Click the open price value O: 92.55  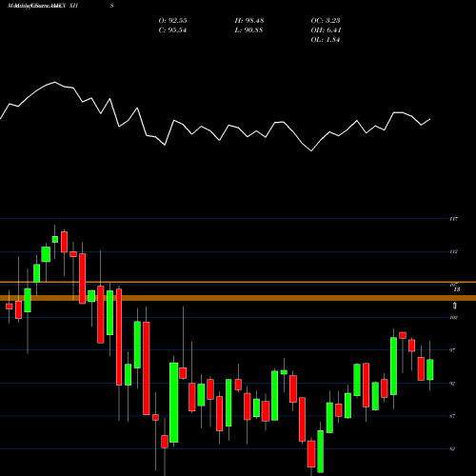[172, 21]
